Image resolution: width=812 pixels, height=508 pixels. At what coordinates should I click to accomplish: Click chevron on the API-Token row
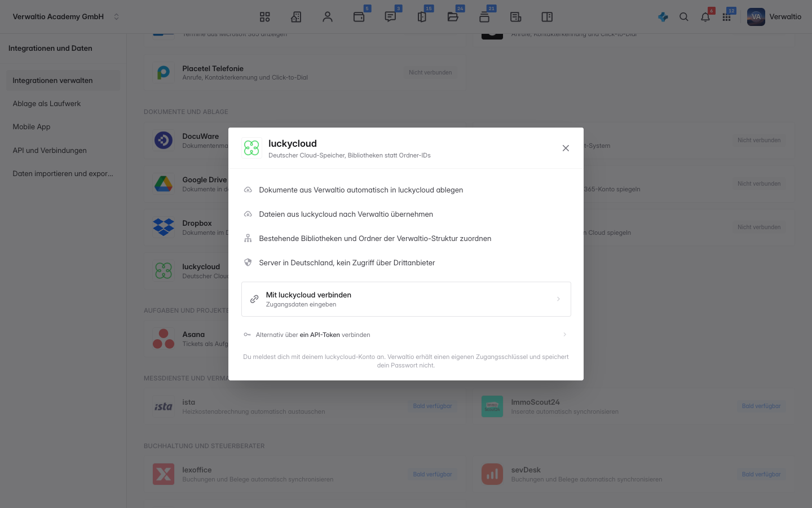point(564,335)
